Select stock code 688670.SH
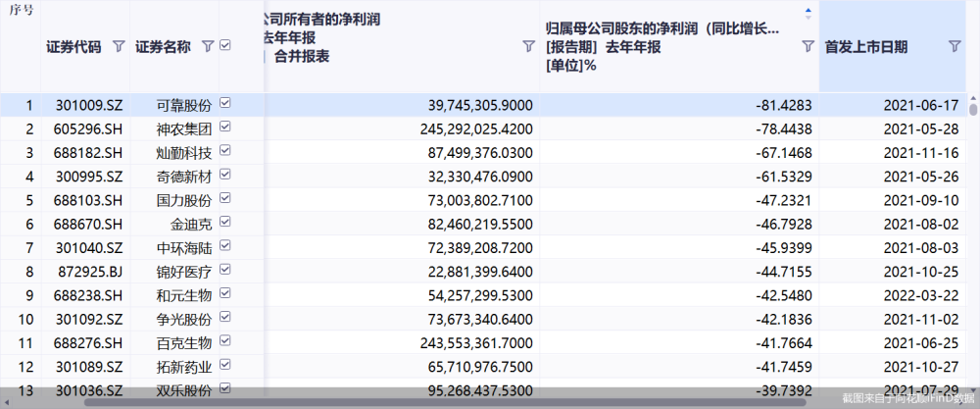Image resolution: width=980 pixels, height=409 pixels. 89,225
